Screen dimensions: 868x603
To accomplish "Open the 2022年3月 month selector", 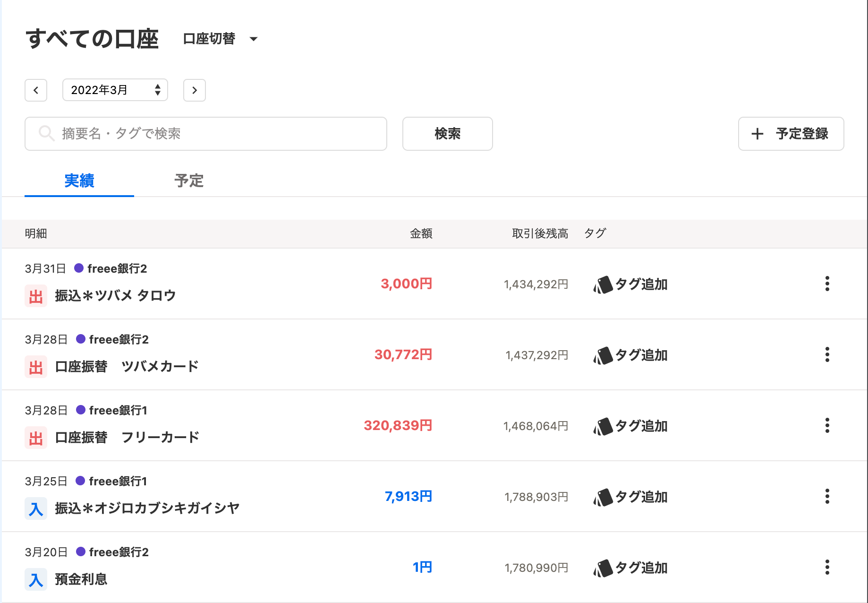I will [x=115, y=90].
